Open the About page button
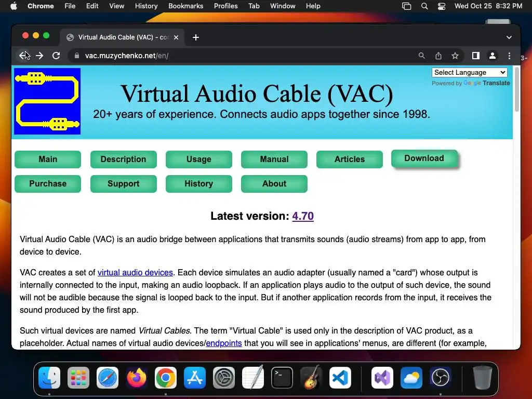The image size is (532, 399). [274, 184]
